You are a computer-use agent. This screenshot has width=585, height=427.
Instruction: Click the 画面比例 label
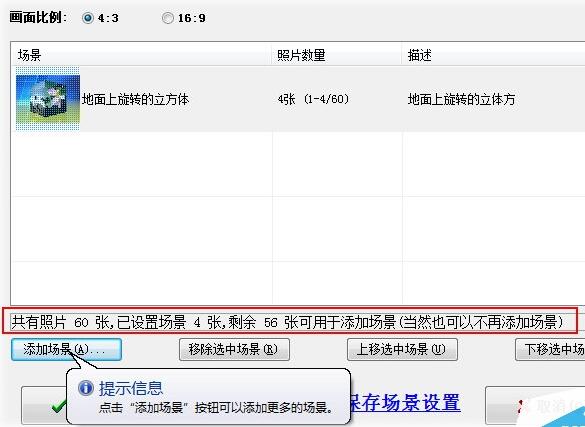(x=38, y=18)
